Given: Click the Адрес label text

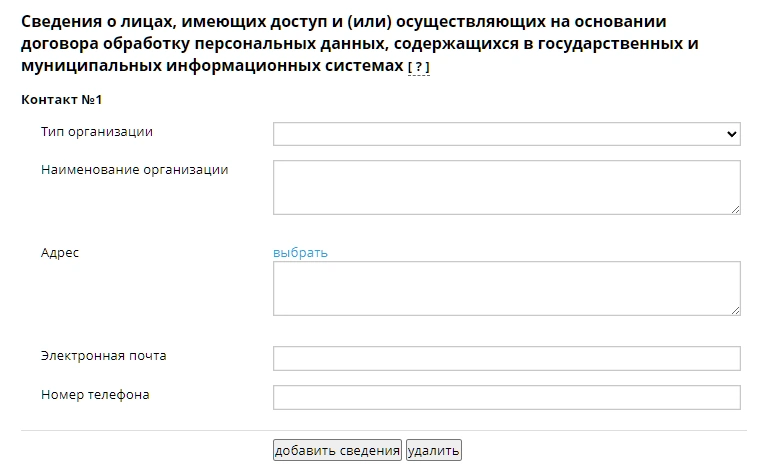Looking at the screenshot, I should coord(60,253).
